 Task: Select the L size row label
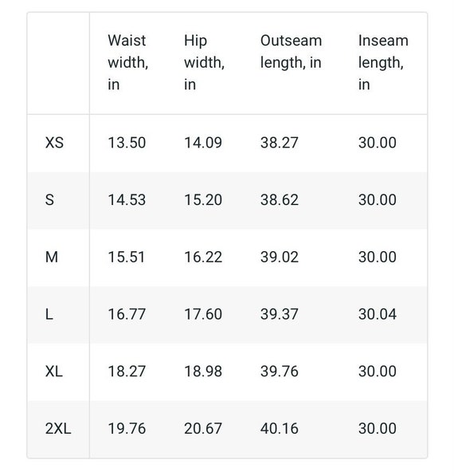[x=49, y=314]
